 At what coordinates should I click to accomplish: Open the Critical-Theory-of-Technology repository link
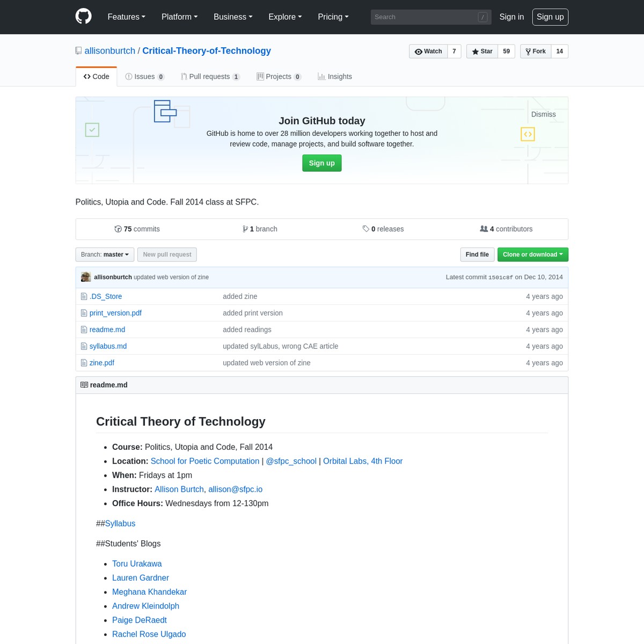coord(207,51)
